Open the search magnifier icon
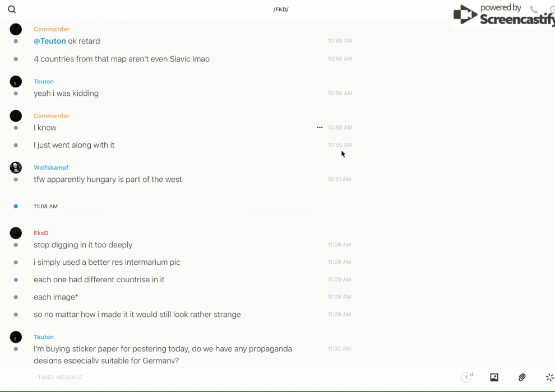Viewport: 555px width, 392px height. point(12,10)
